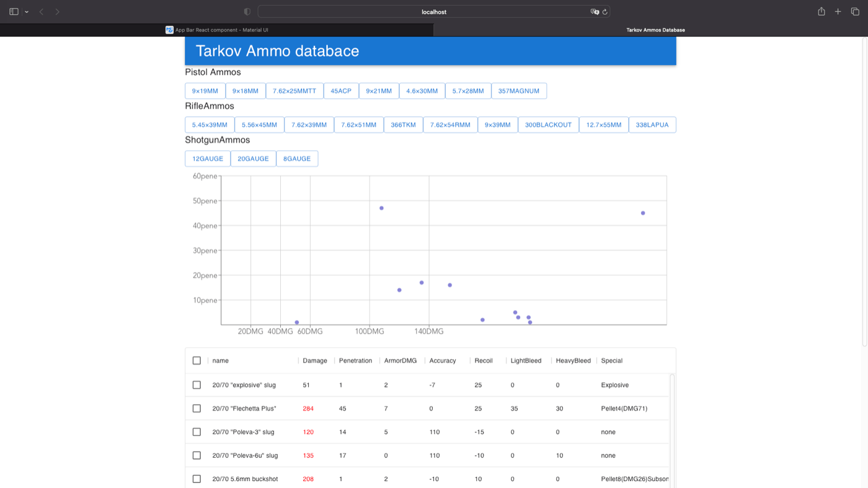This screenshot has width=868, height=488.
Task: Open the privacy shield icon
Action: point(247,12)
